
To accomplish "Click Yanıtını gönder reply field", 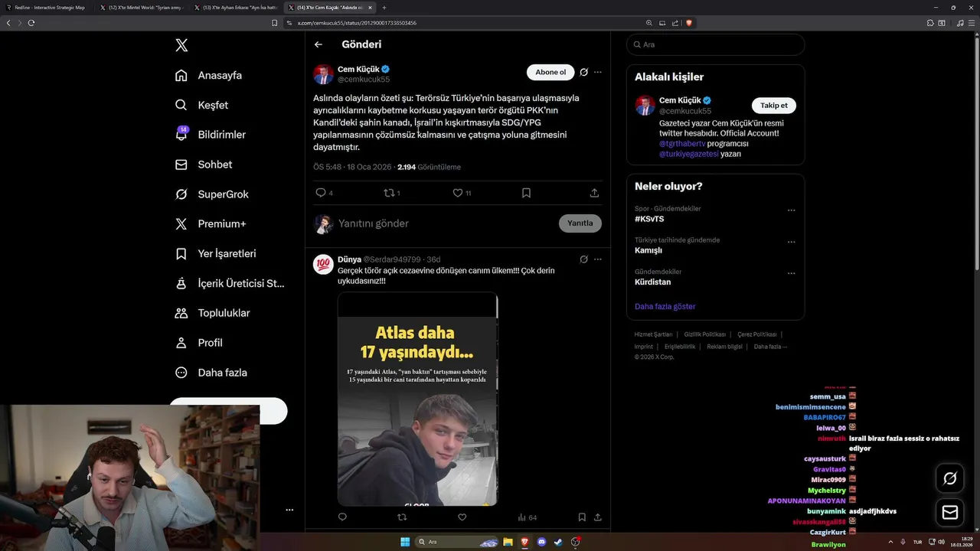I will tap(444, 223).
